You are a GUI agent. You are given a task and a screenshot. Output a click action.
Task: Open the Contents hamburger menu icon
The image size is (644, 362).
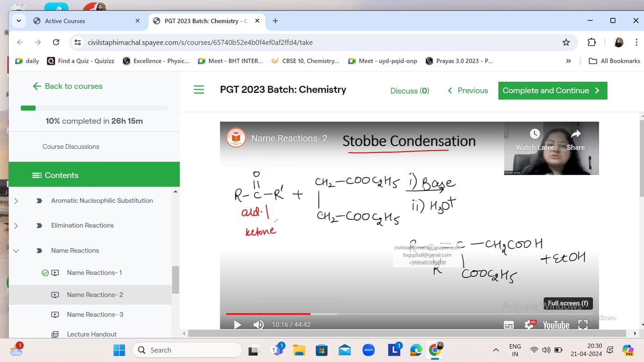click(199, 90)
